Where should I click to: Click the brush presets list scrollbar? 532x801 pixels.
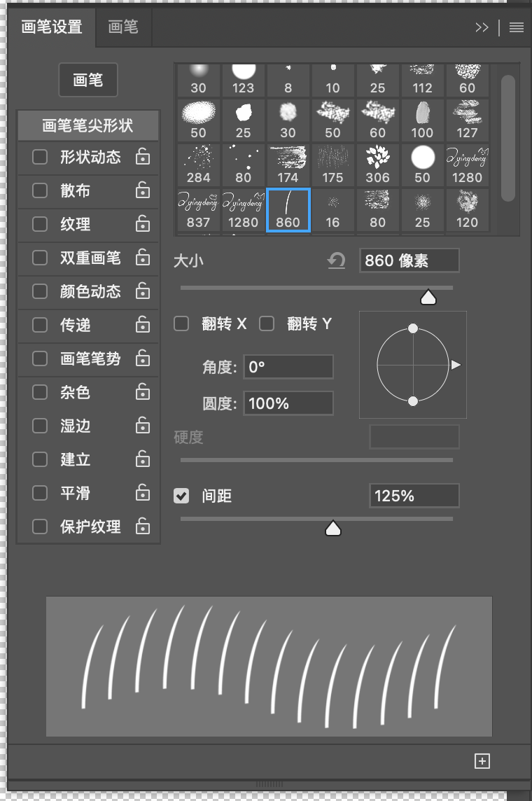[x=508, y=133]
